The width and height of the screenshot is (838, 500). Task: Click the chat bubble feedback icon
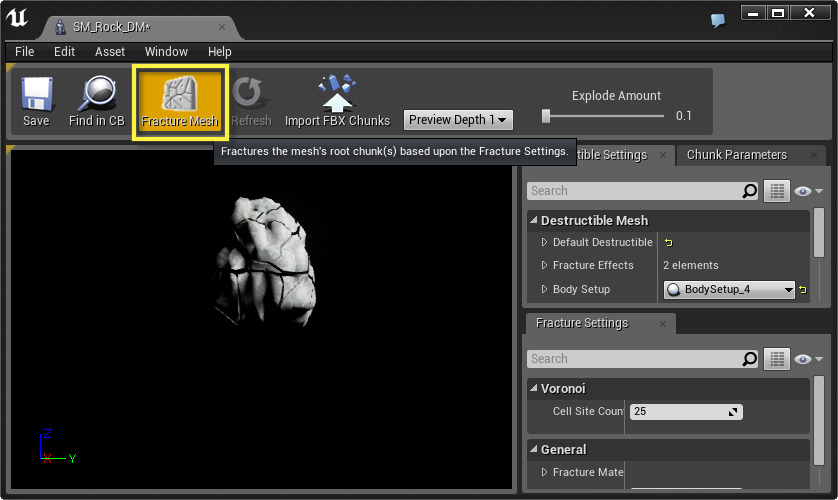(718, 20)
